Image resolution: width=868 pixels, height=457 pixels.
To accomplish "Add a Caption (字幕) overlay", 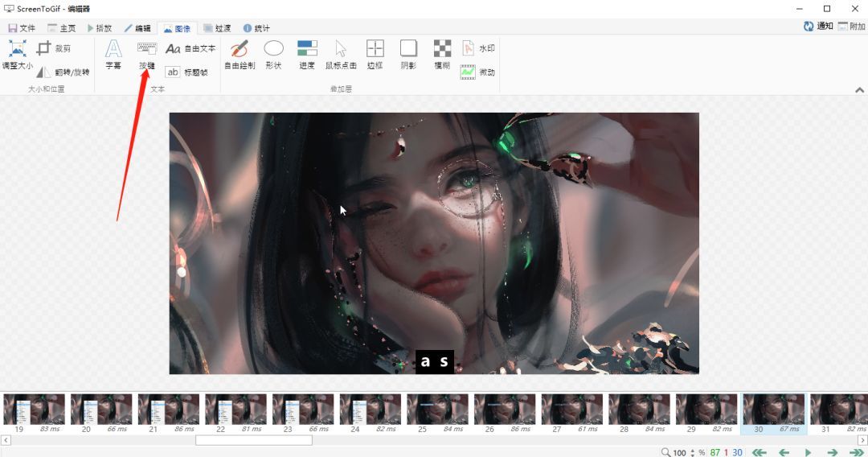I will (x=113, y=55).
